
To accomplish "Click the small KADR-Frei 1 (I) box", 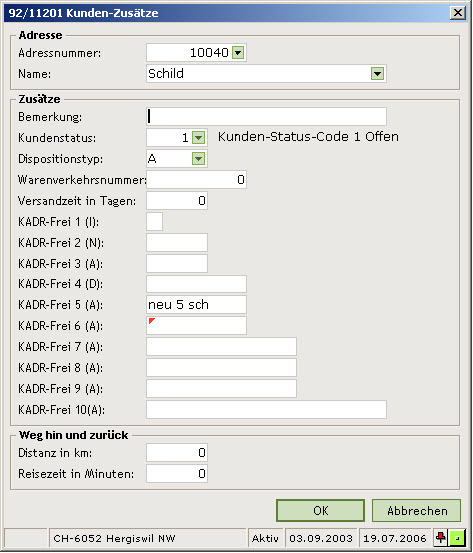I will pos(154,221).
